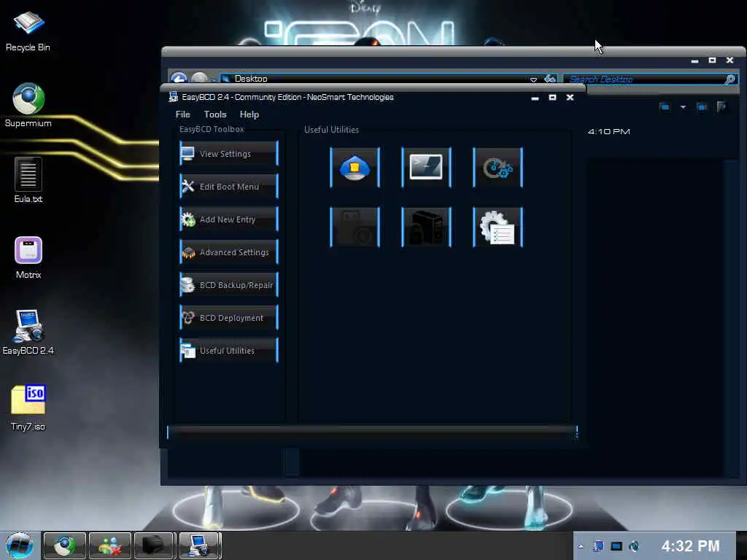Open Advanced Settings in the EasyBCD toolbox
Screen dimensions: 747x560
tap(228, 252)
